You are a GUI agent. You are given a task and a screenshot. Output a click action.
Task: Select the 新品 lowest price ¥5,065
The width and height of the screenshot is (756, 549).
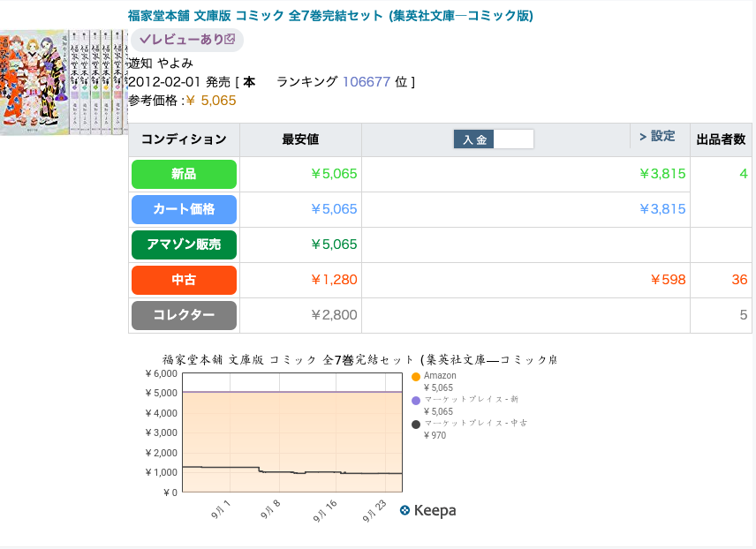point(334,174)
